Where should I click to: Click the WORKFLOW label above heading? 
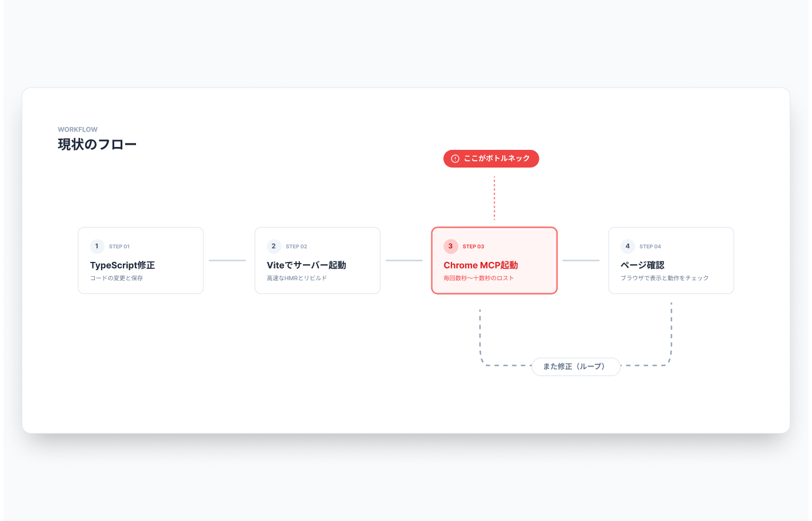click(78, 130)
